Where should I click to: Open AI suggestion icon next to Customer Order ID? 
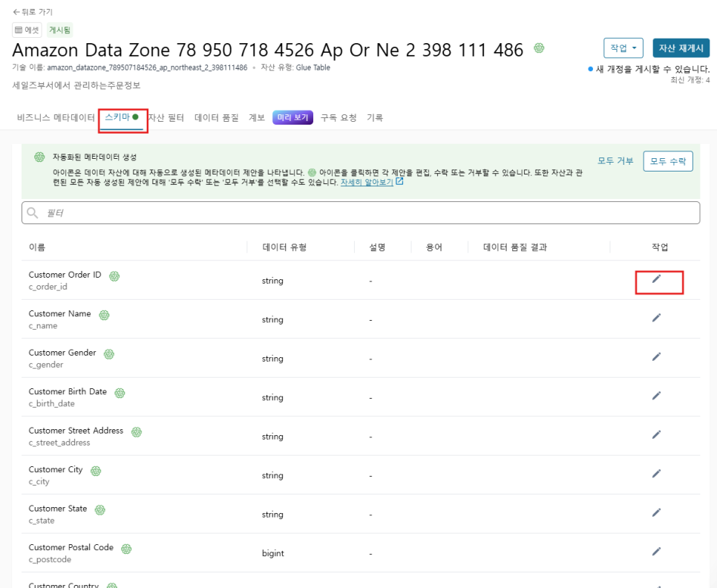pos(114,275)
